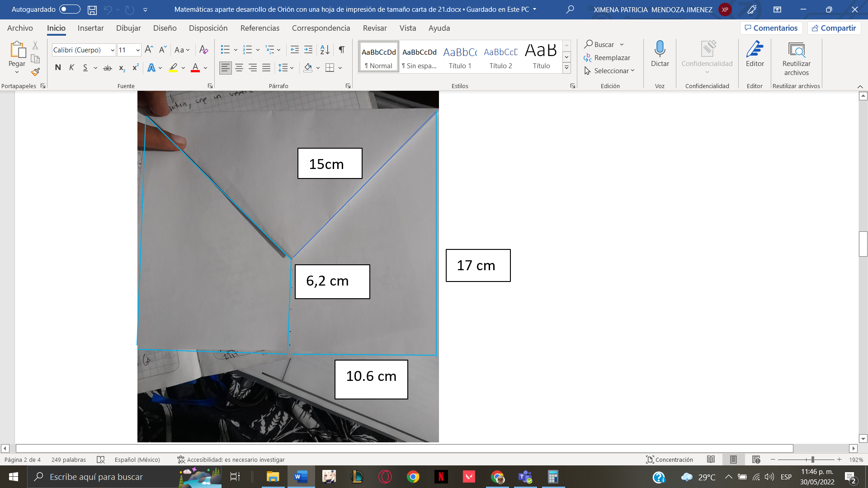Click the Copiar formato paintbrush icon
868x488 pixels.
coord(35,72)
